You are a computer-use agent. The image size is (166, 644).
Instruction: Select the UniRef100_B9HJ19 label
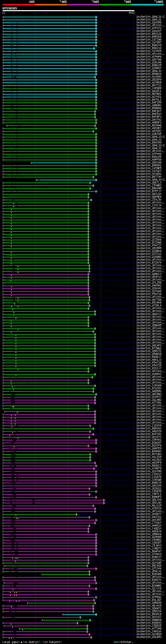[x=149, y=48]
